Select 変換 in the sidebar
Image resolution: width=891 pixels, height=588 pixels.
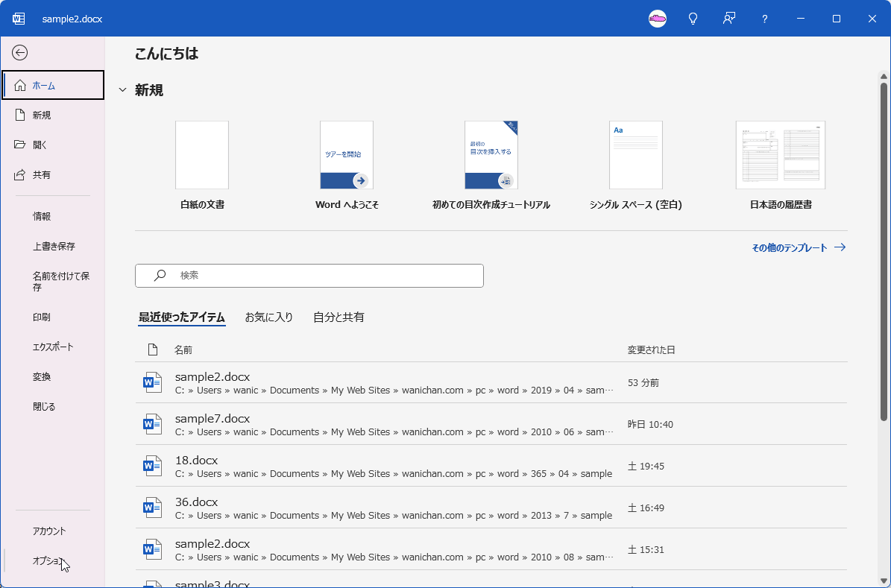pos(53,376)
